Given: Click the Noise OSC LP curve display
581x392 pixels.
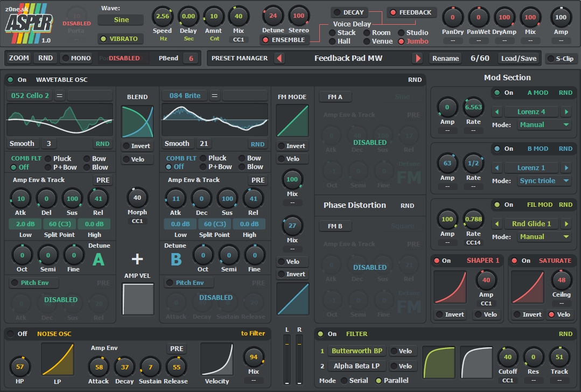Looking at the screenshot, I should click(58, 359).
